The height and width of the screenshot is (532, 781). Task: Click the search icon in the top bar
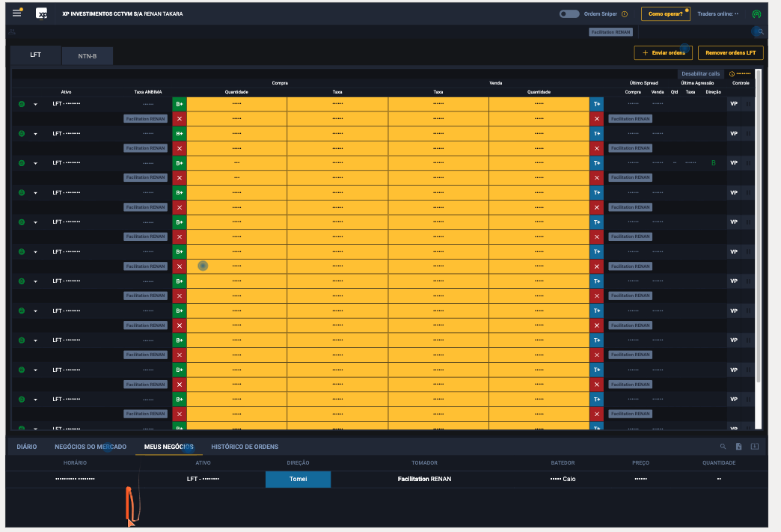[761, 32]
